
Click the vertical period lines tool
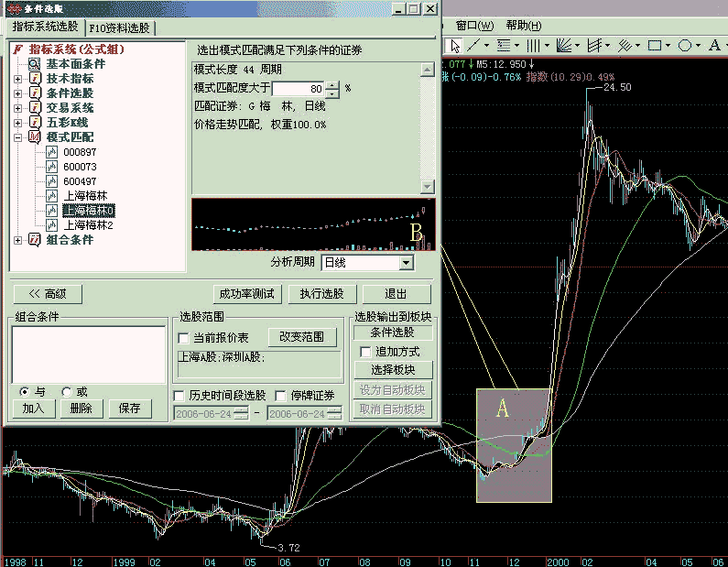pos(534,45)
